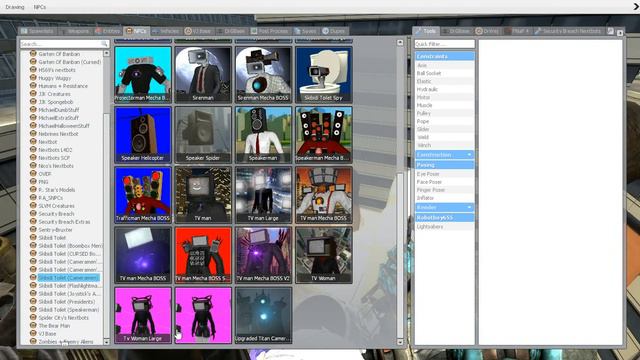Open the VJ Base tab
640x360 pixels.
198,31
